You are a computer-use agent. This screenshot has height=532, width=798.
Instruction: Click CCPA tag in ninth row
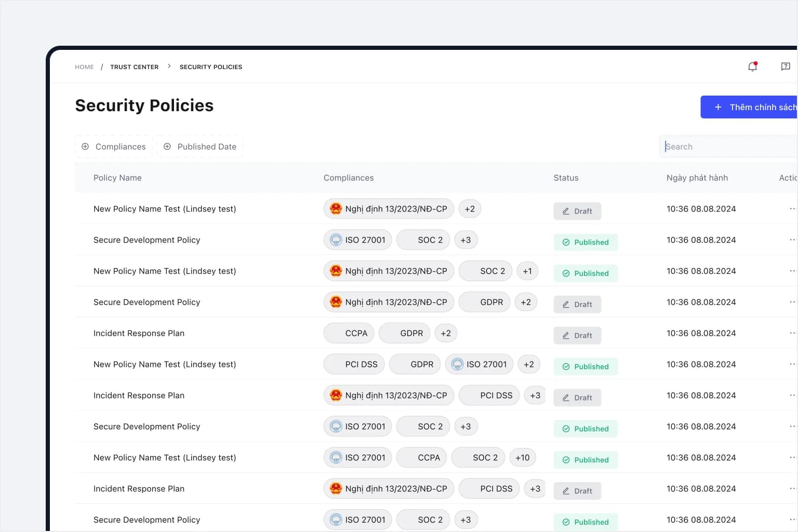tap(422, 458)
